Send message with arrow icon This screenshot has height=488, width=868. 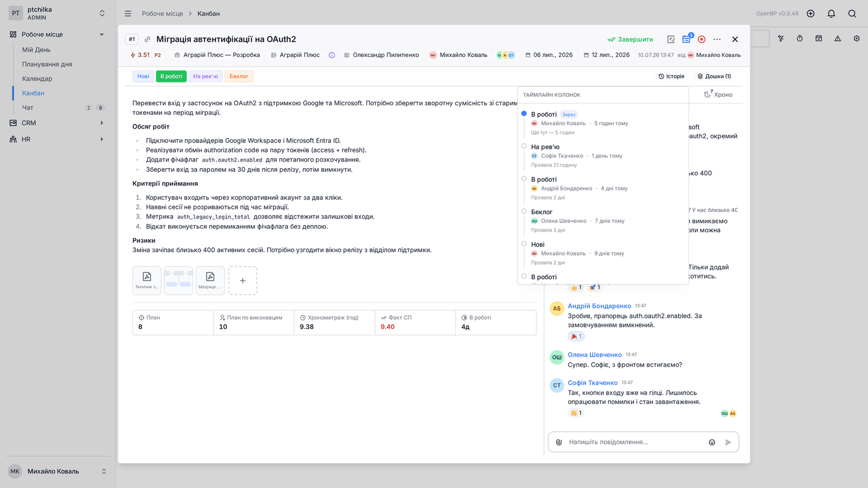[728, 442]
